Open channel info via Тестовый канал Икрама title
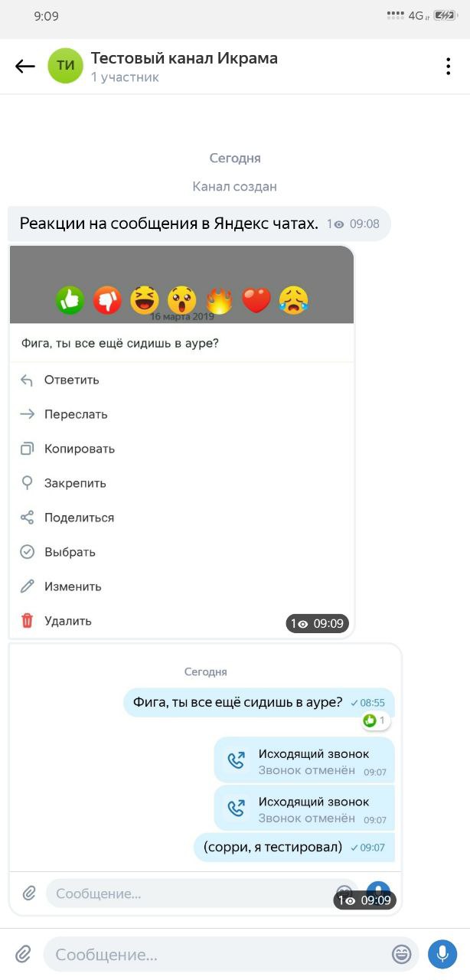This screenshot has width=470, height=980. point(184,58)
